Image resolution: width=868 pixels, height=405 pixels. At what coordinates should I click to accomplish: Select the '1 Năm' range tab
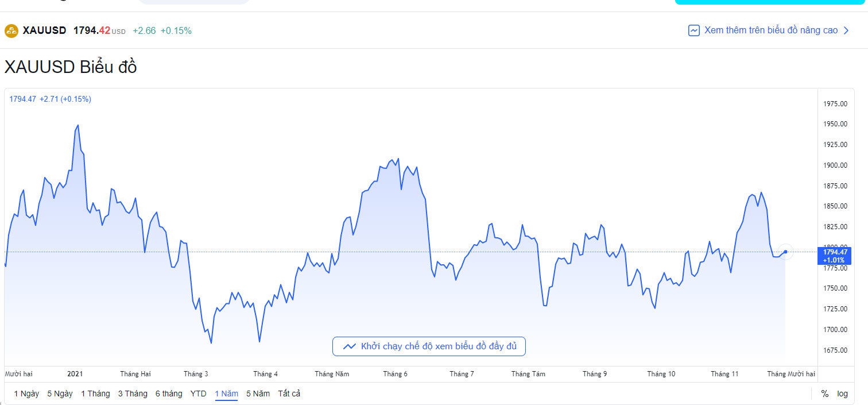(x=226, y=394)
